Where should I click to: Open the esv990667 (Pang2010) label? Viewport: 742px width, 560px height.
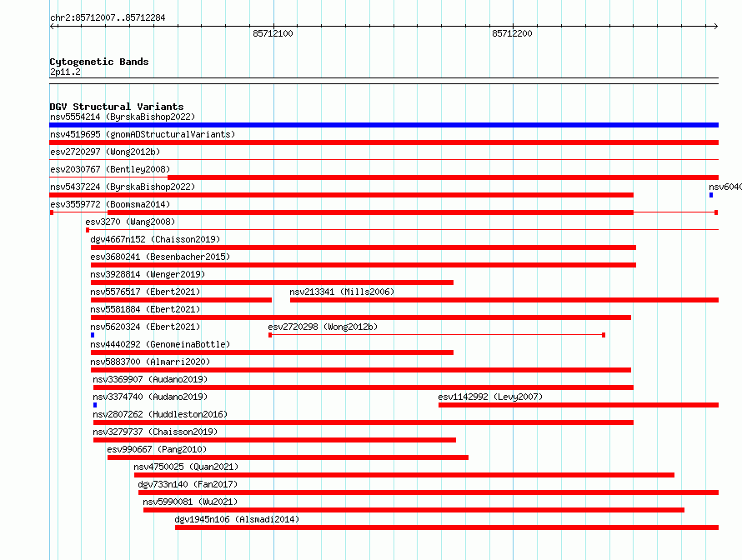(157, 449)
